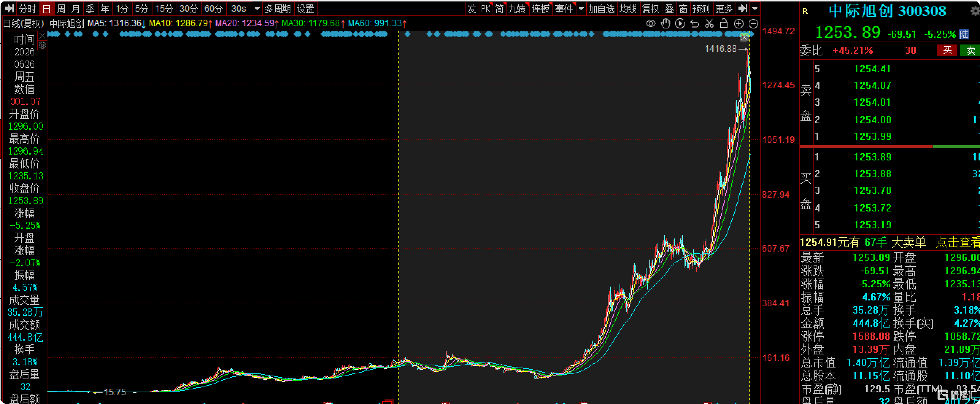This screenshot has width=980, height=404.
Task: Select the 5分 period
Action: coord(142,9)
